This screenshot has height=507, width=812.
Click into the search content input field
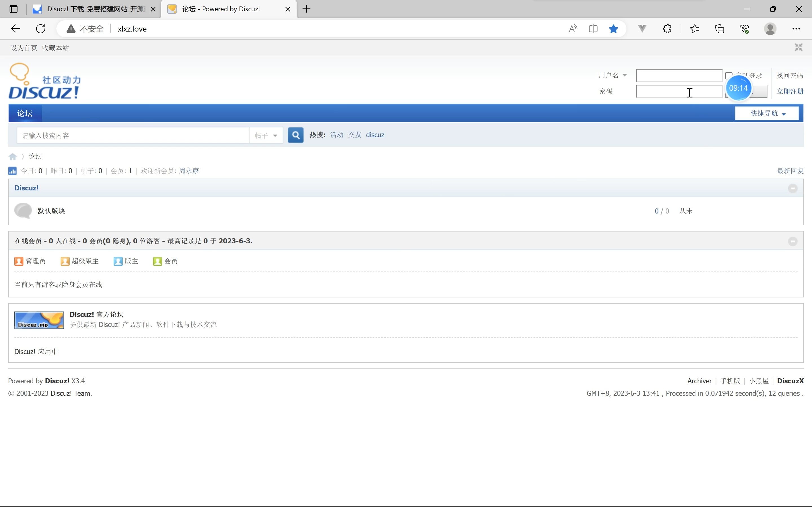(133, 135)
